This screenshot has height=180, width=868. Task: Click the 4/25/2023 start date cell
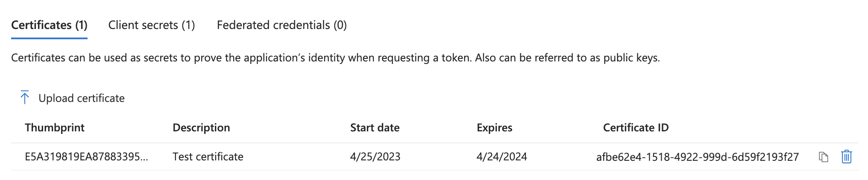(375, 157)
